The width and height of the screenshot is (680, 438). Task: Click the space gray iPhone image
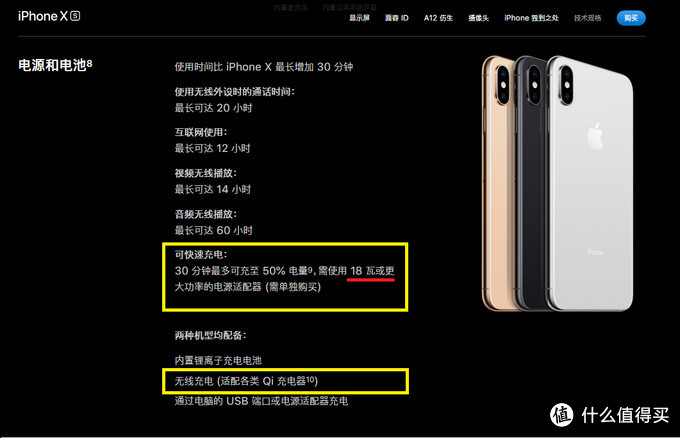(531, 182)
